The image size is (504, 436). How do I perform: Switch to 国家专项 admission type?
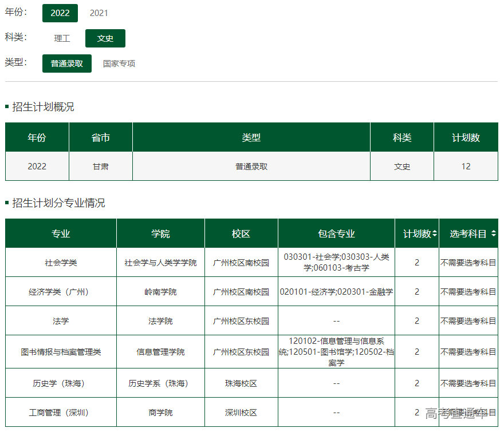pos(119,64)
